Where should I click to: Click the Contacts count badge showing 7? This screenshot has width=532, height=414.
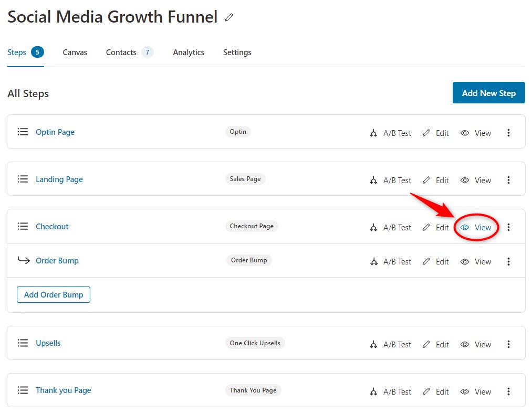147,52
